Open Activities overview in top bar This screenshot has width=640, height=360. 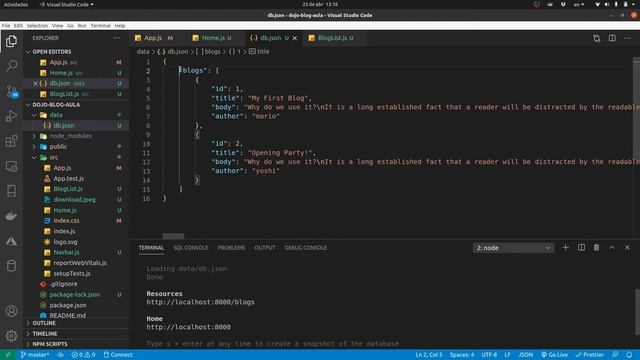tap(16, 4)
